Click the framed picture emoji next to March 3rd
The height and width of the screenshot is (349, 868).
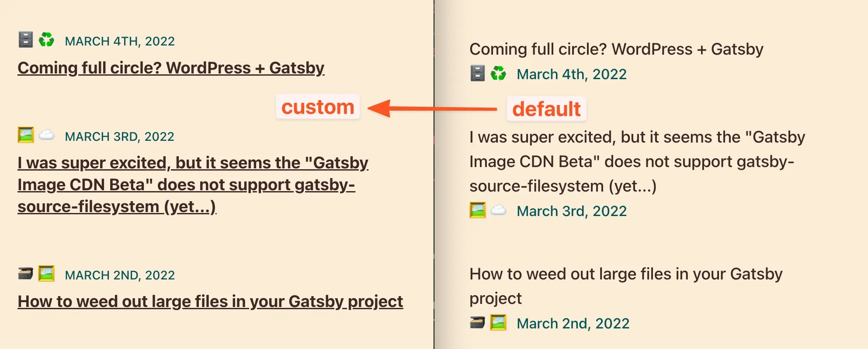25,135
